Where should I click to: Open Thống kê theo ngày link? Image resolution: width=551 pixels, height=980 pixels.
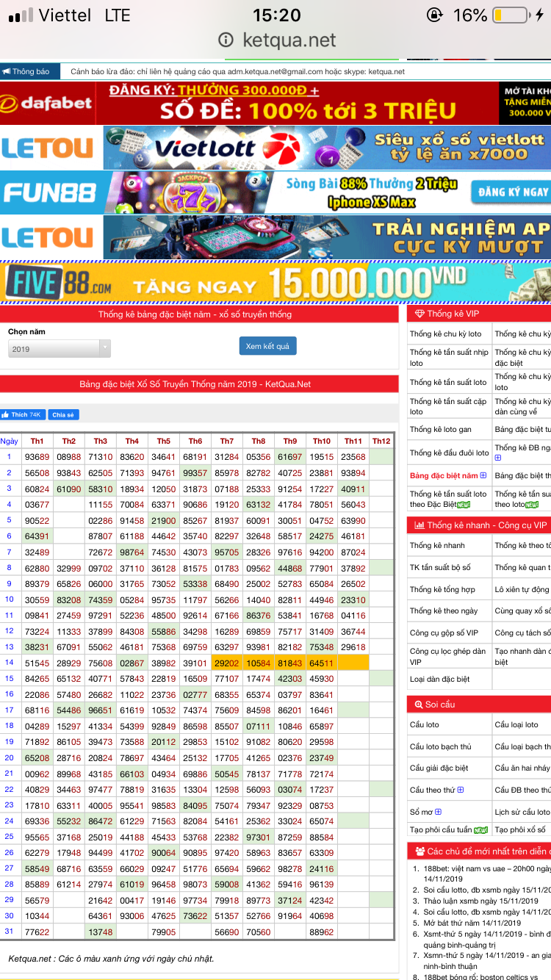point(444,611)
